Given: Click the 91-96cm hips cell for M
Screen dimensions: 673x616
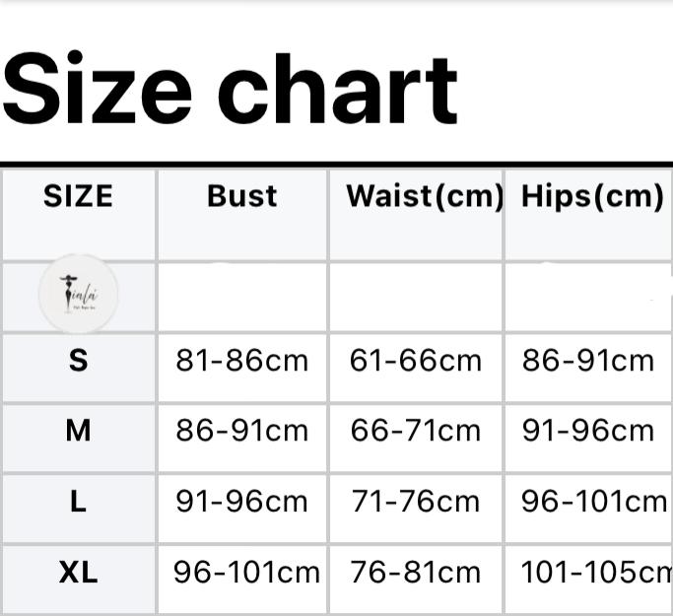Looking at the screenshot, I should [x=588, y=431].
